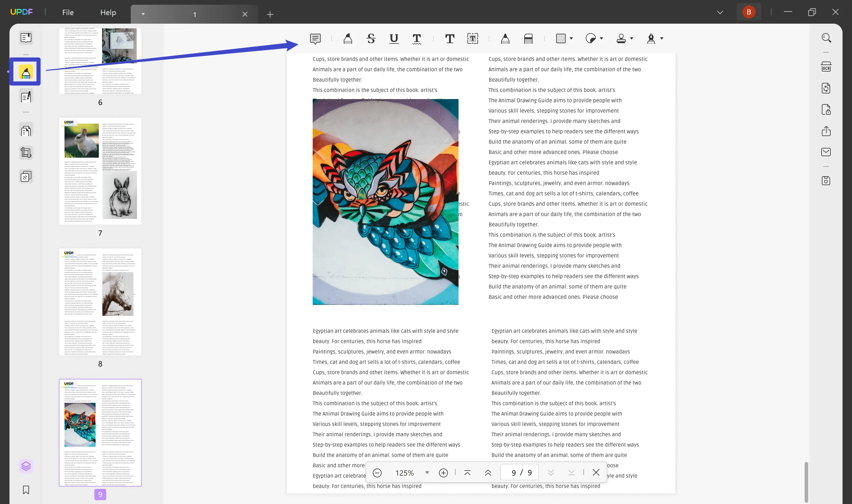
Task: Click zoom in button at bottom bar
Action: pyautogui.click(x=444, y=473)
